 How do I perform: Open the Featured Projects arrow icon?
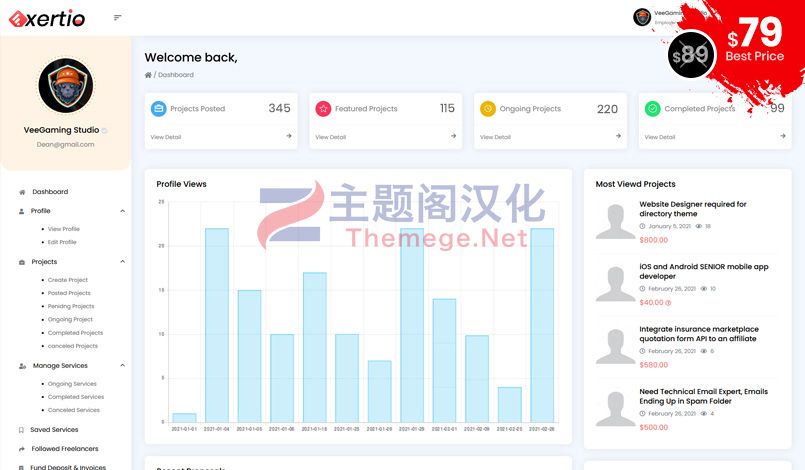453,136
